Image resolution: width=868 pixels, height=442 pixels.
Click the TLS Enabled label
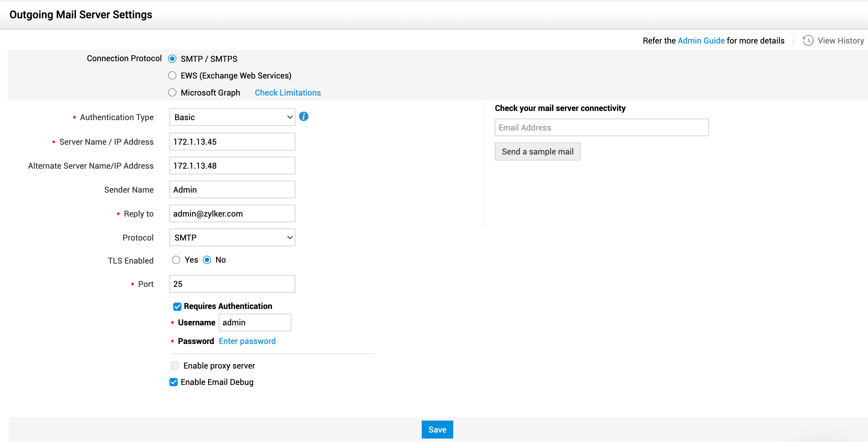[130, 260]
